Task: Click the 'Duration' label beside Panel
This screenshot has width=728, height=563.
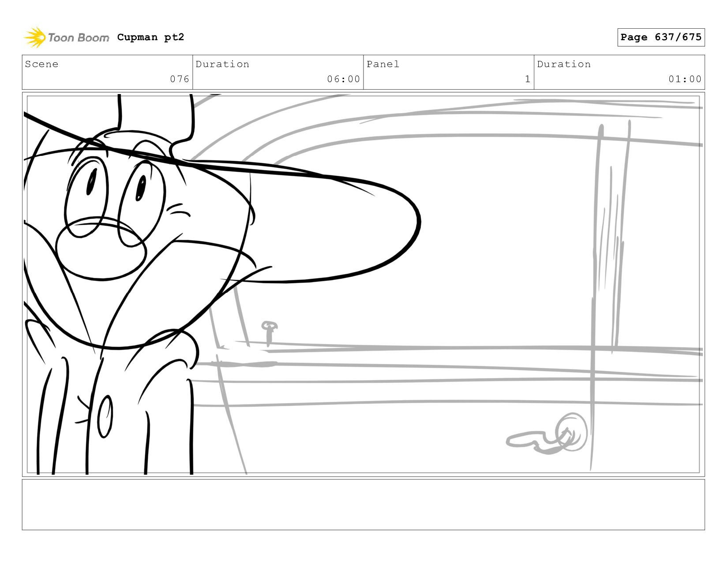Action: click(564, 64)
